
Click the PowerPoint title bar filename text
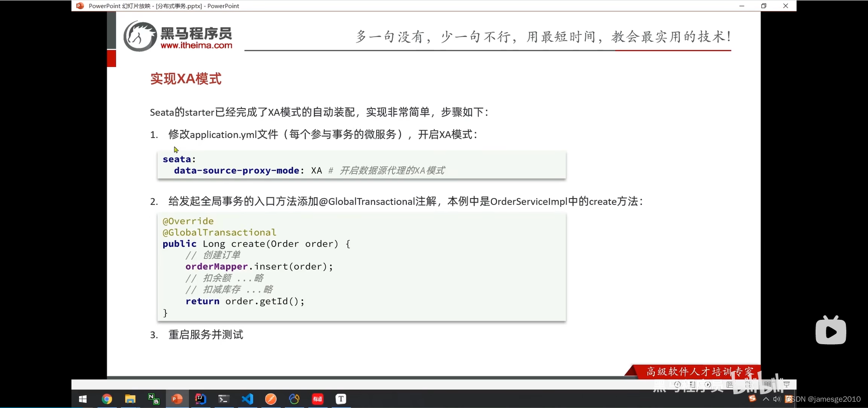click(x=164, y=6)
